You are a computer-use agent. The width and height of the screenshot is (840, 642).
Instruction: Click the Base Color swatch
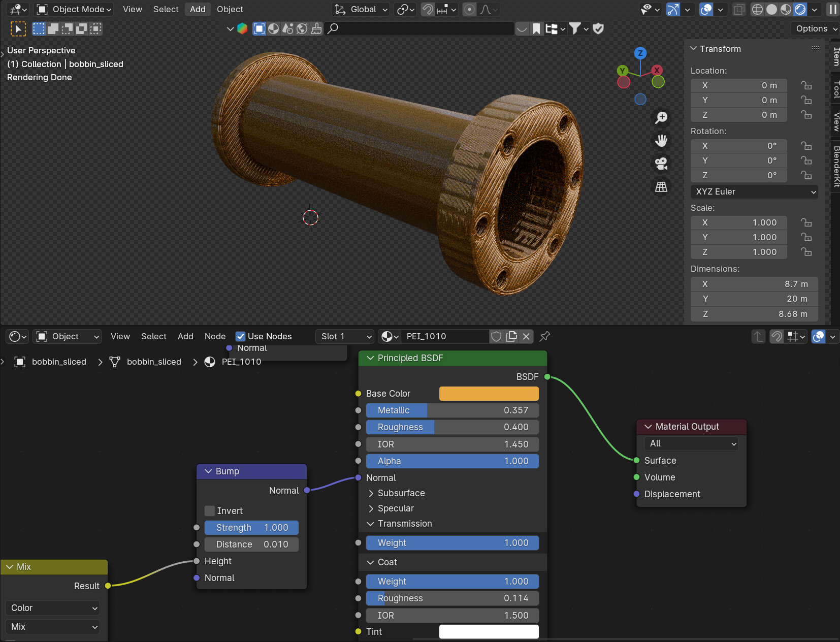(489, 394)
